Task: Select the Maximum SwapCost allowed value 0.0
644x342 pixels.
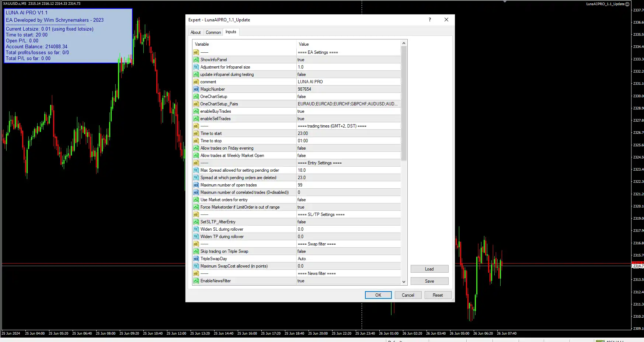Action: pyautogui.click(x=348, y=266)
